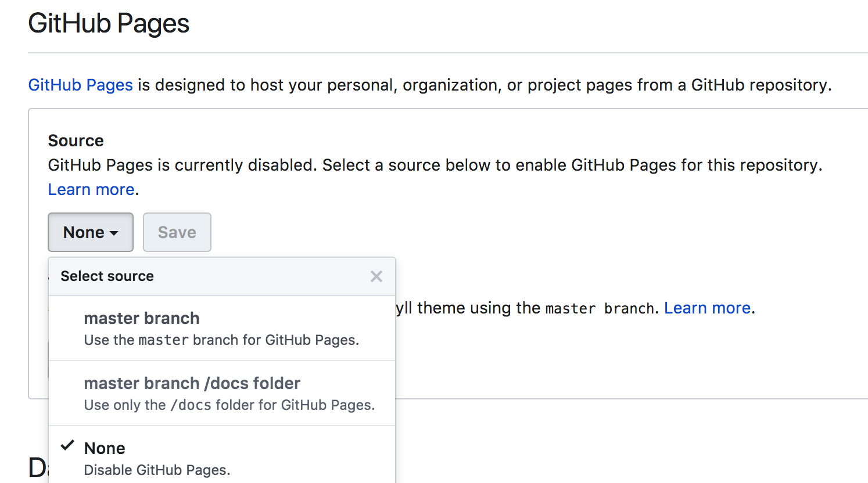This screenshot has height=483, width=868.
Task: Close the Select source popup
Action: tap(376, 276)
